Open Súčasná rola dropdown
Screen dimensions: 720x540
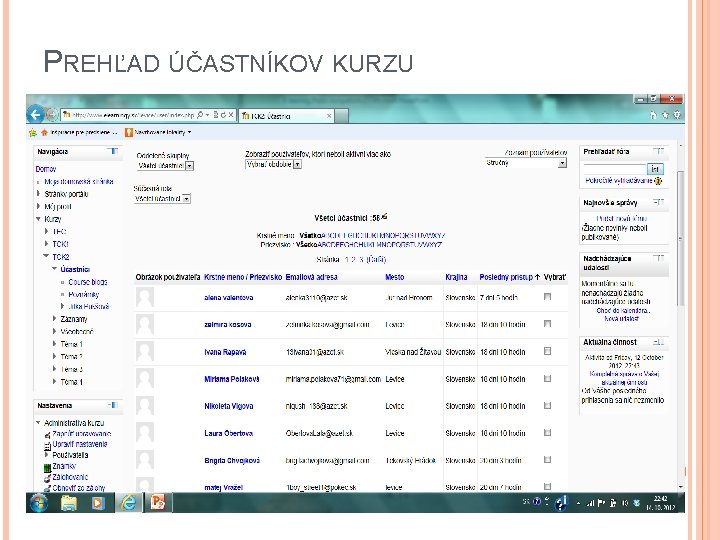pos(162,199)
